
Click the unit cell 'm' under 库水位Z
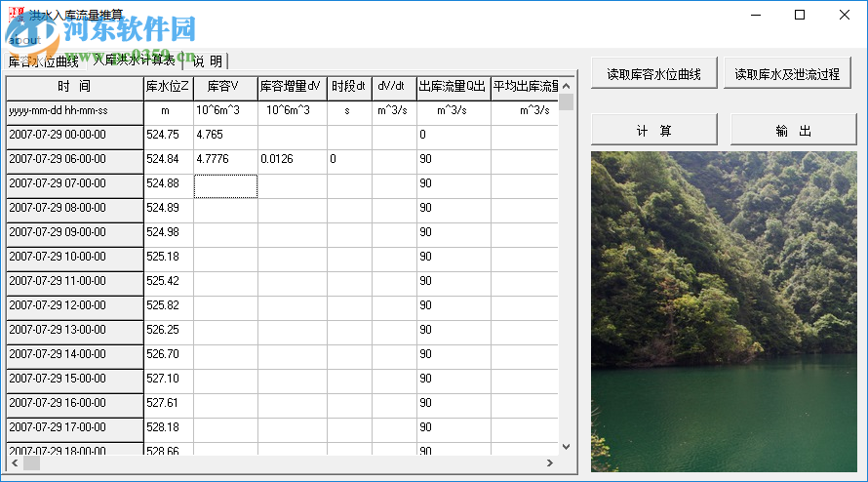pyautogui.click(x=169, y=112)
